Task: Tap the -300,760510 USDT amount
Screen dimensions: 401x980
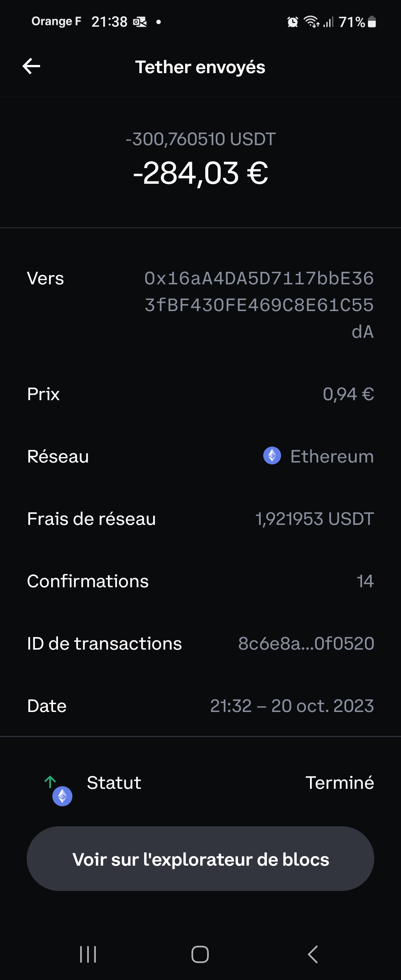Action: pyautogui.click(x=200, y=139)
